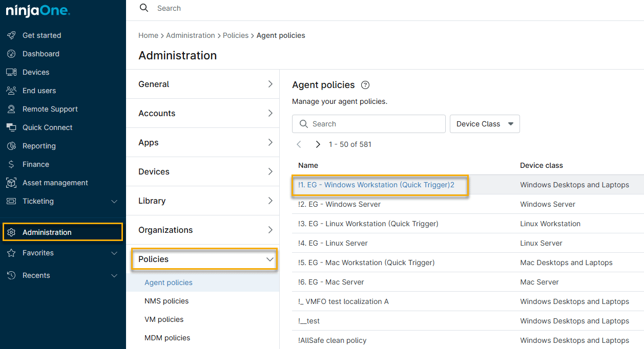Viewport: 644px width, 349px height.
Task: Select NMS policies submenu item
Action: (167, 301)
